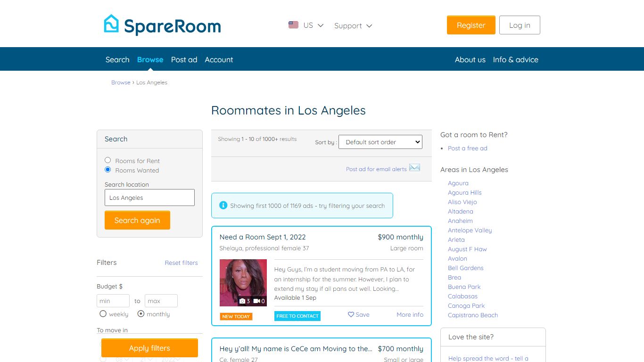644x362 pixels.
Task: Open Antelope Valley area link
Action: pos(470,230)
